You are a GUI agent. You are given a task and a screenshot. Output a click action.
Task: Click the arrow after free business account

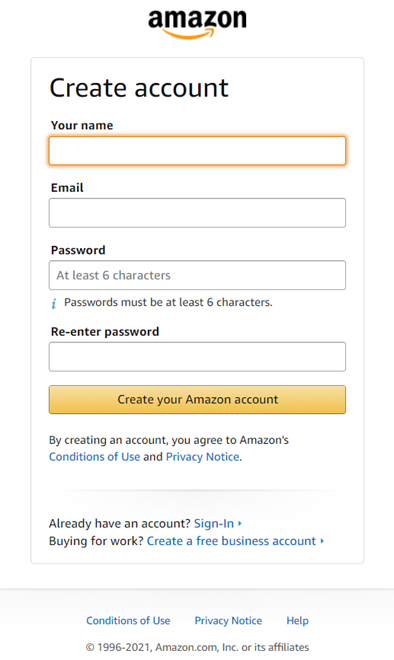coord(322,541)
